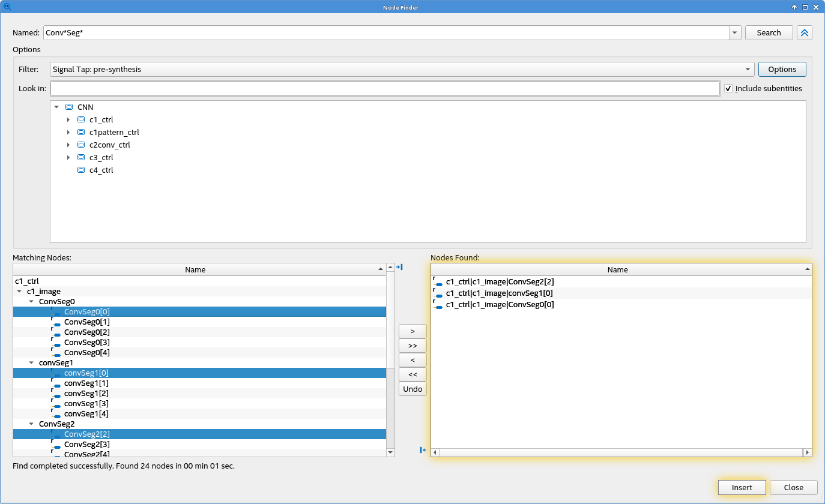Click the Search button
This screenshot has height=504, width=825.
tap(769, 33)
